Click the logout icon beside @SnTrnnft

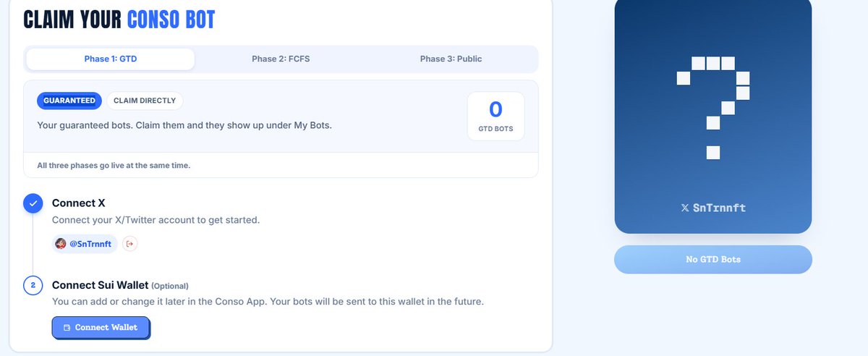pos(130,244)
